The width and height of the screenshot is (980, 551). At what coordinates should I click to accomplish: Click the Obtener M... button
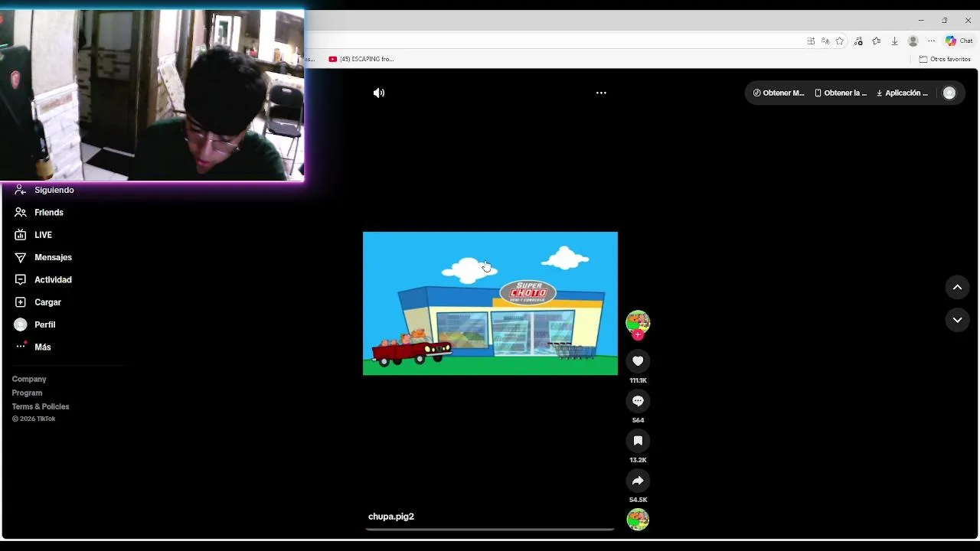(779, 93)
